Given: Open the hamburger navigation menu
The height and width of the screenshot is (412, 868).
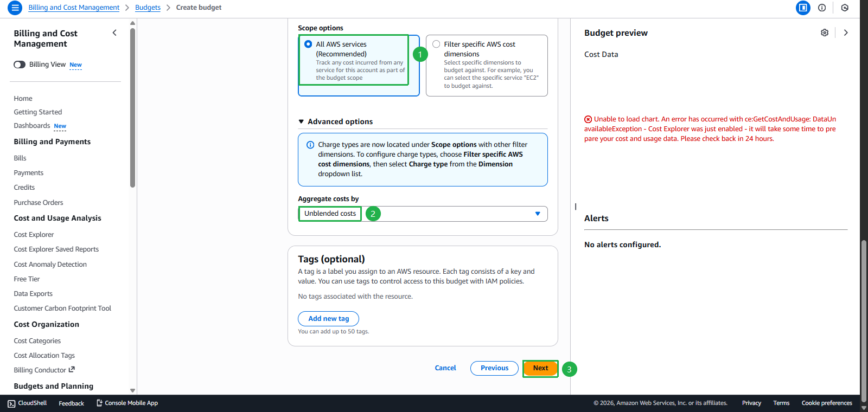Looking at the screenshot, I should point(15,8).
